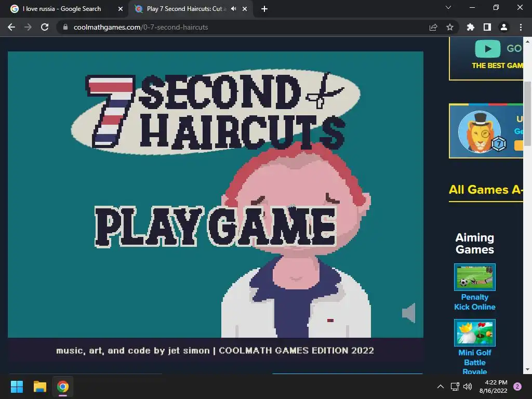Start the game with PLAY GAME
532x399 pixels.
tap(216, 226)
